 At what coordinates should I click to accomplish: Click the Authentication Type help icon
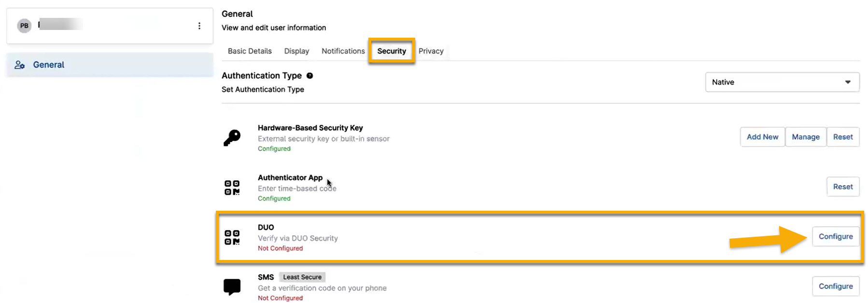(310, 76)
